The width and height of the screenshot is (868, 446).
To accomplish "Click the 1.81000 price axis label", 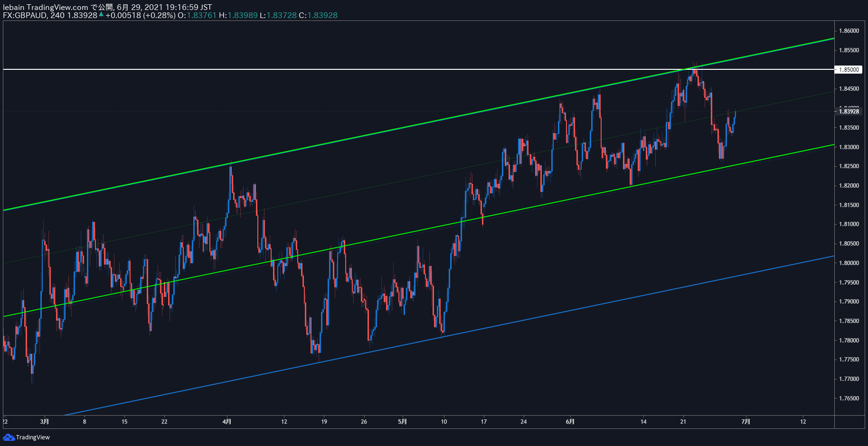I will (x=849, y=224).
